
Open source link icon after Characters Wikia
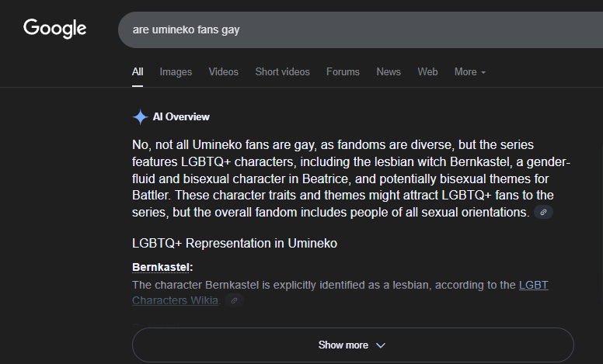(x=234, y=300)
